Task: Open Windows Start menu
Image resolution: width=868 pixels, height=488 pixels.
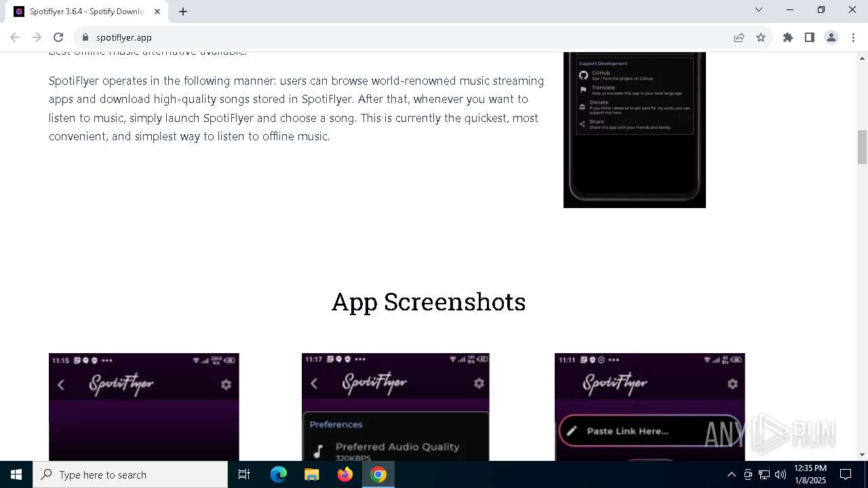Action: click(16, 474)
